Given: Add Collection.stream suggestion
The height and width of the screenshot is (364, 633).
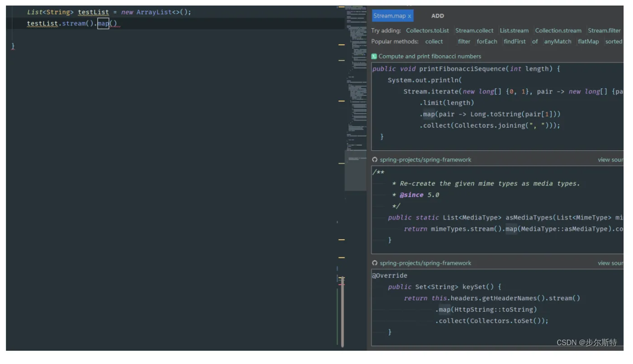Looking at the screenshot, I should 558,31.
